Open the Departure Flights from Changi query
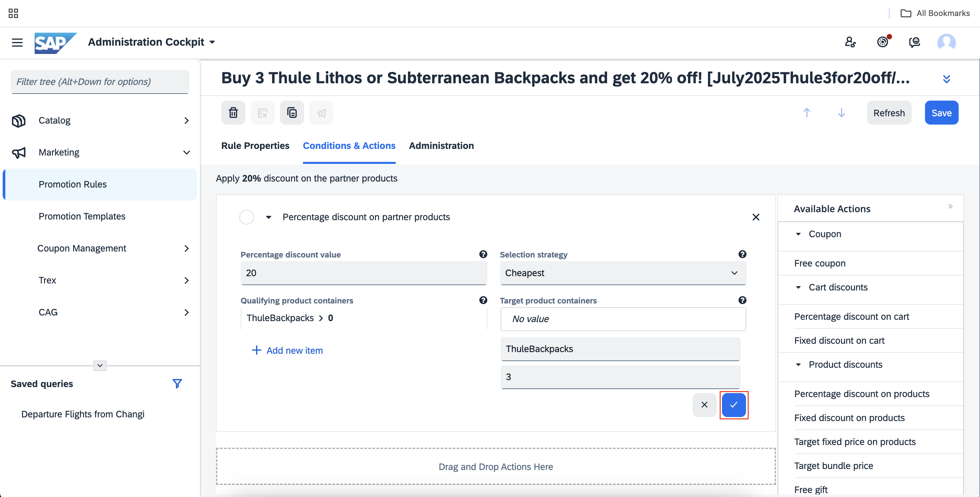The width and height of the screenshot is (980, 497). (x=83, y=414)
